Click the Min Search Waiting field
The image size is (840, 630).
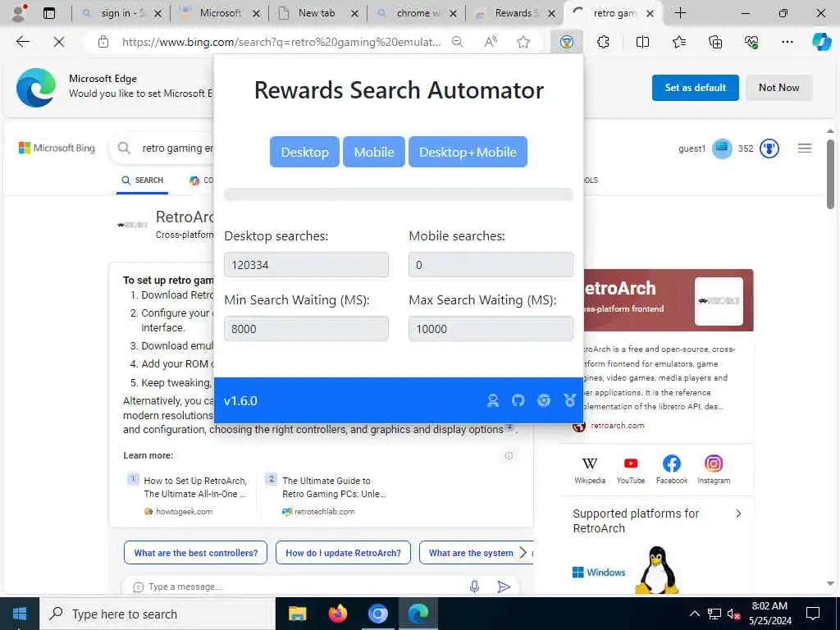[x=307, y=328]
